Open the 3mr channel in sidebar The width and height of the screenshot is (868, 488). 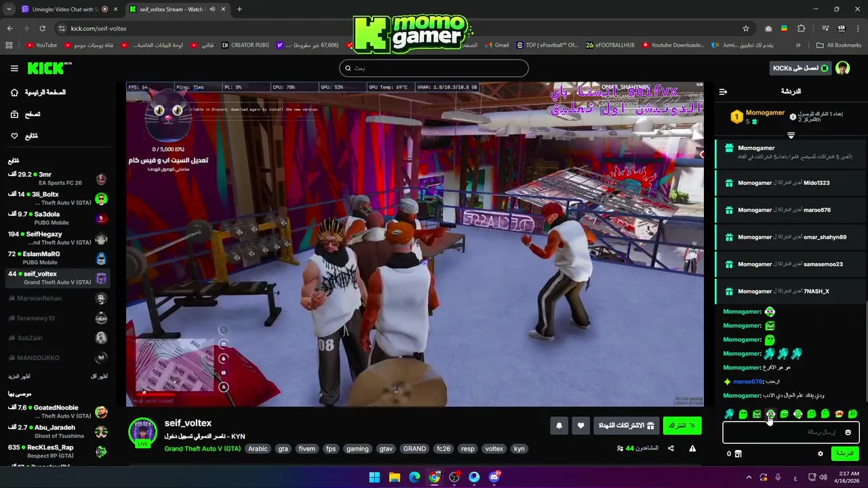click(x=58, y=178)
